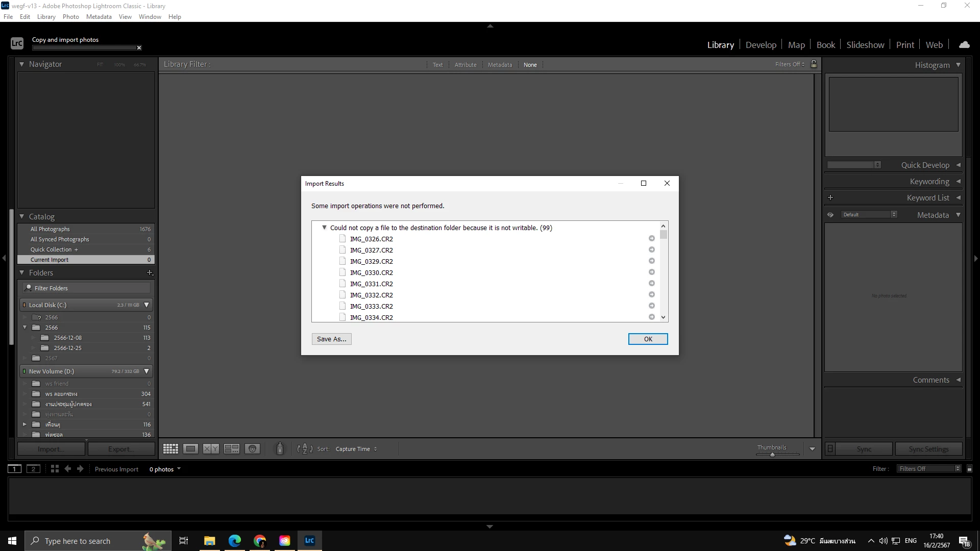Switch to Loupe view icon
Image resolution: width=980 pixels, height=551 pixels.
(191, 449)
